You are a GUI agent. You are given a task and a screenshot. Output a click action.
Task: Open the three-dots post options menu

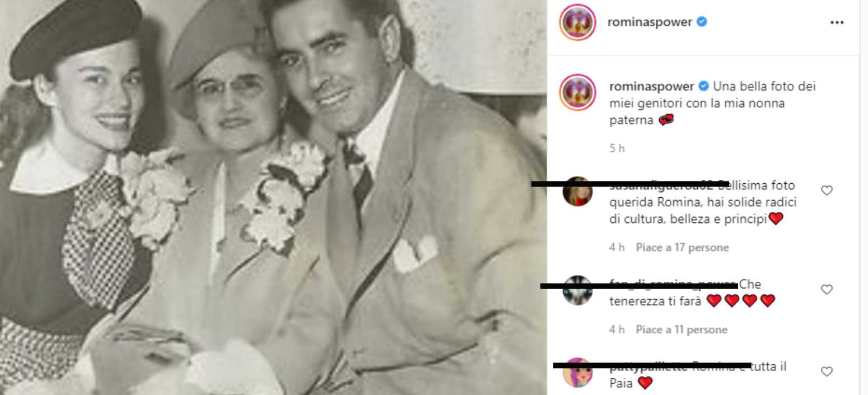pyautogui.click(x=837, y=22)
